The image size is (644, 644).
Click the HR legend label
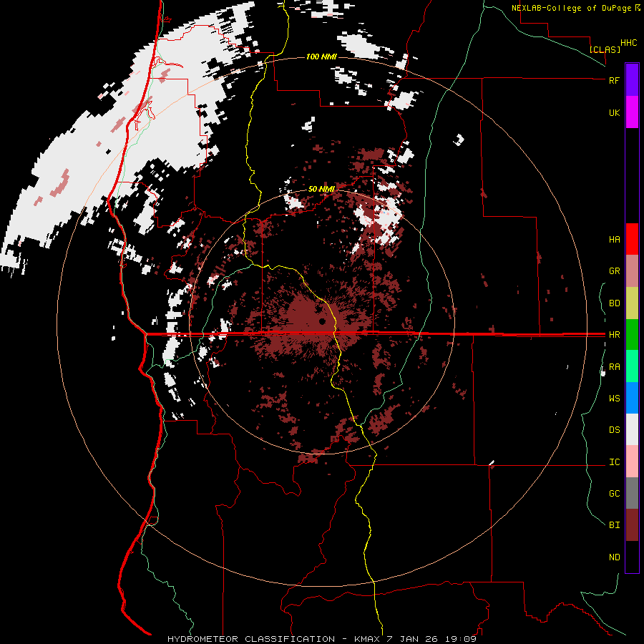tap(614, 335)
